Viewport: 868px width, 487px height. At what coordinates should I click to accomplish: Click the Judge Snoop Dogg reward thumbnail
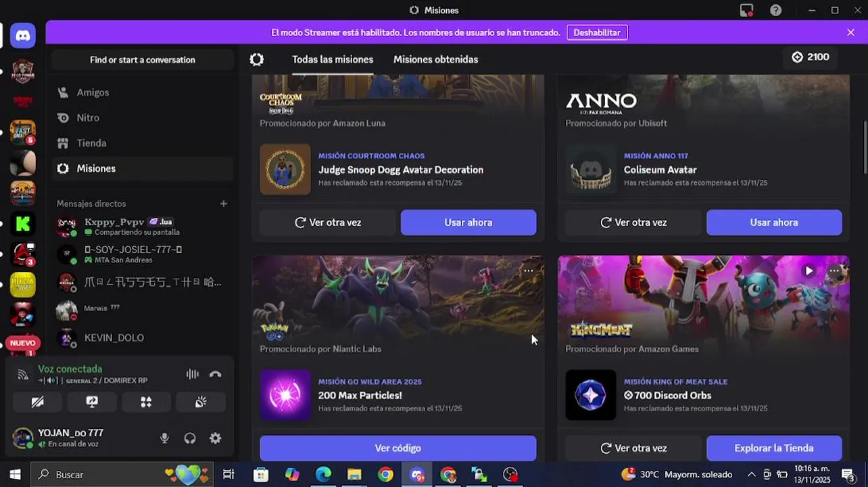[x=285, y=169]
